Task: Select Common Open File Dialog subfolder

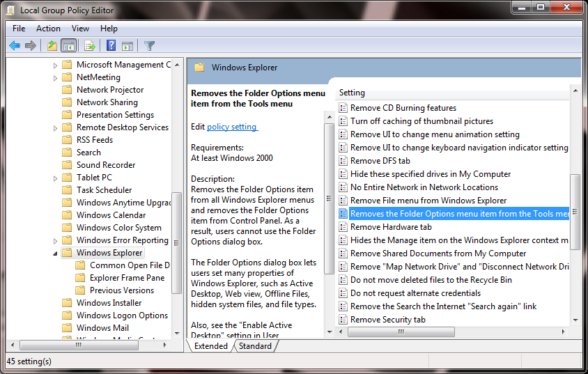Action: (x=130, y=265)
